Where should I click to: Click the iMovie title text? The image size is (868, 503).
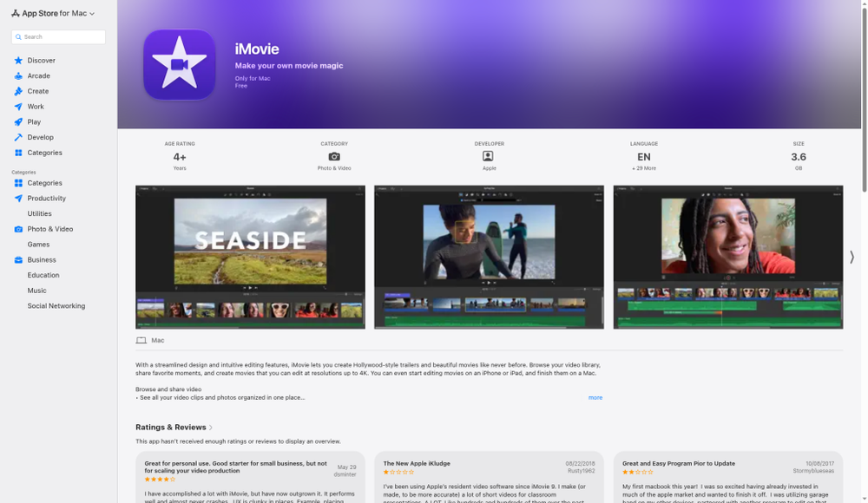[257, 49]
